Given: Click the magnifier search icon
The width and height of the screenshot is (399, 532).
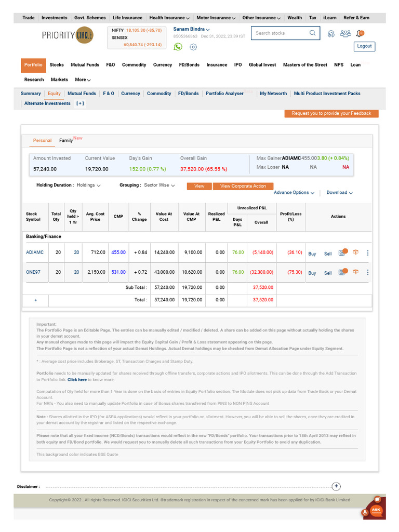Looking at the screenshot, I should click(x=312, y=33).
